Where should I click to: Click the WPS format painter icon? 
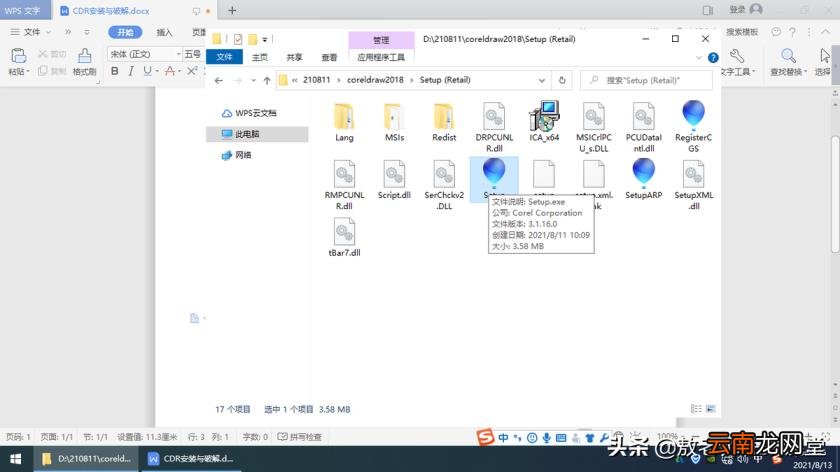coord(84,56)
